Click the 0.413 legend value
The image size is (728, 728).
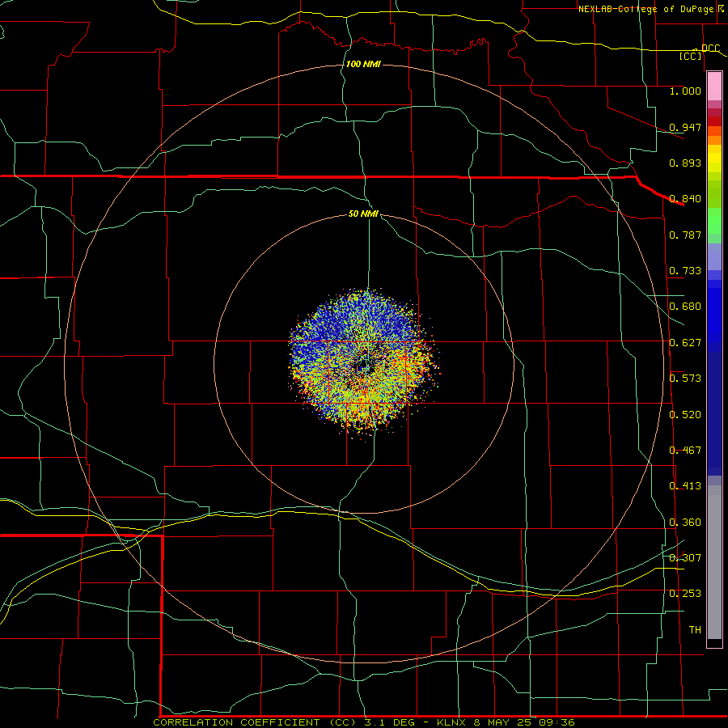tap(685, 486)
